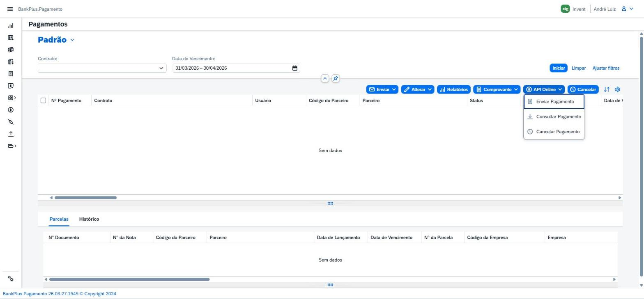This screenshot has width=644, height=299.
Task: Click Ajustar filtros
Action: pos(606,68)
